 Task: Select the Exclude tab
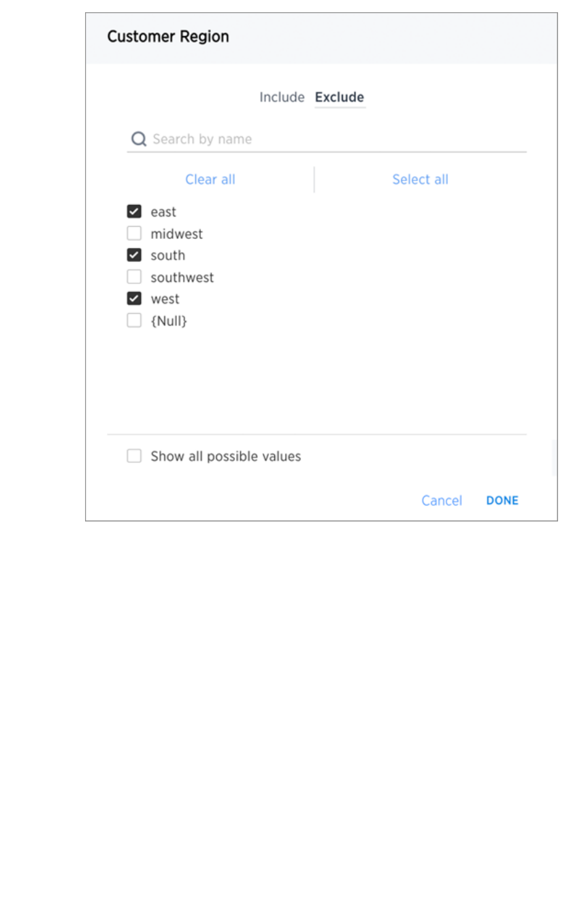(340, 97)
